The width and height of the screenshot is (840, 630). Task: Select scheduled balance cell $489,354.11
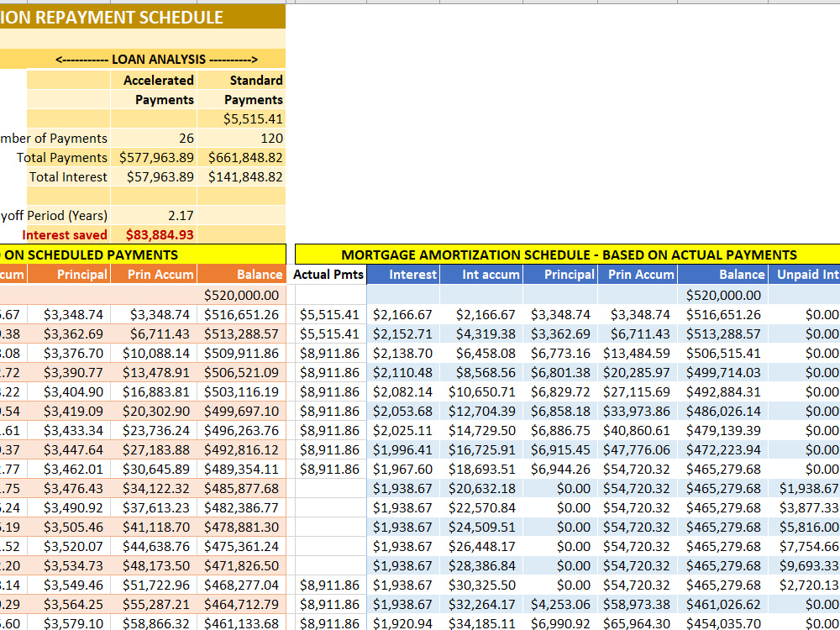pos(242,469)
